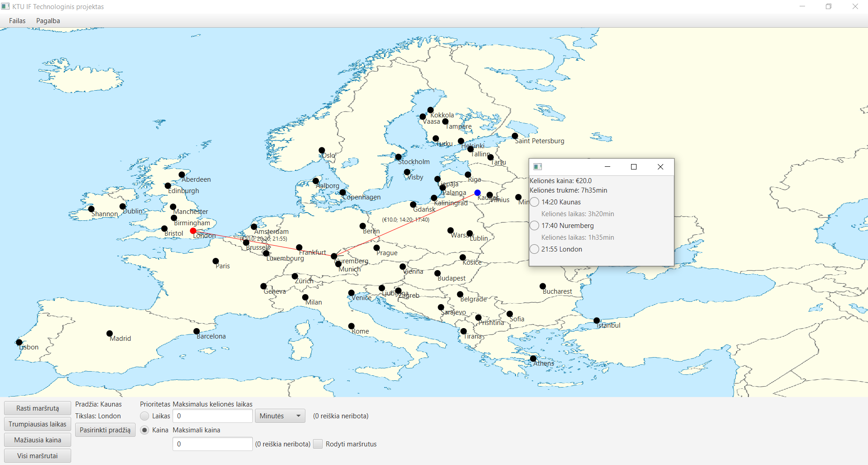Click the Budapest city dot

(x=438, y=273)
